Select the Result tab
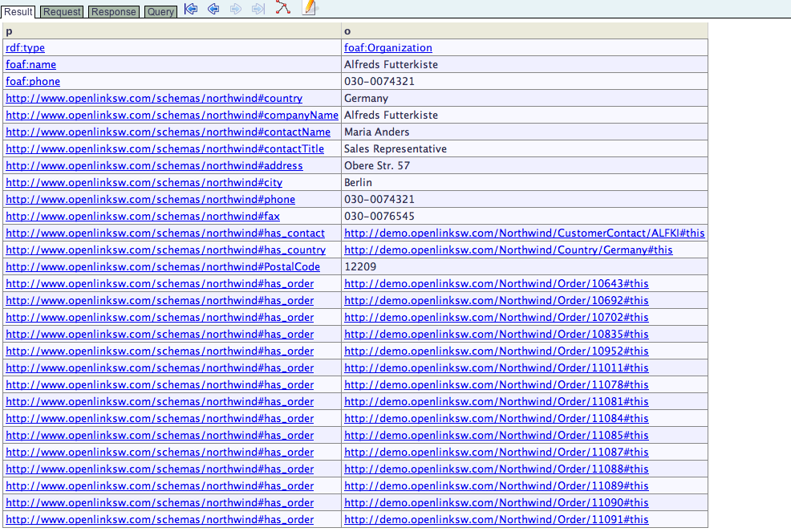Screen dimensions: 791x532 [x=18, y=11]
